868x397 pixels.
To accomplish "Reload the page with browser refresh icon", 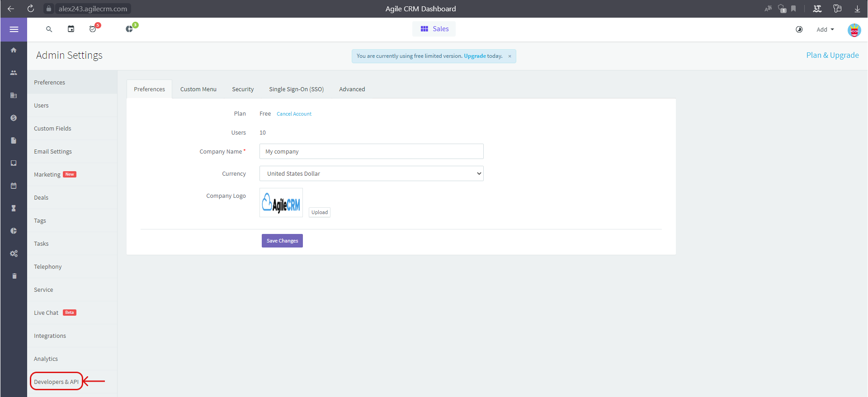I will pos(31,9).
